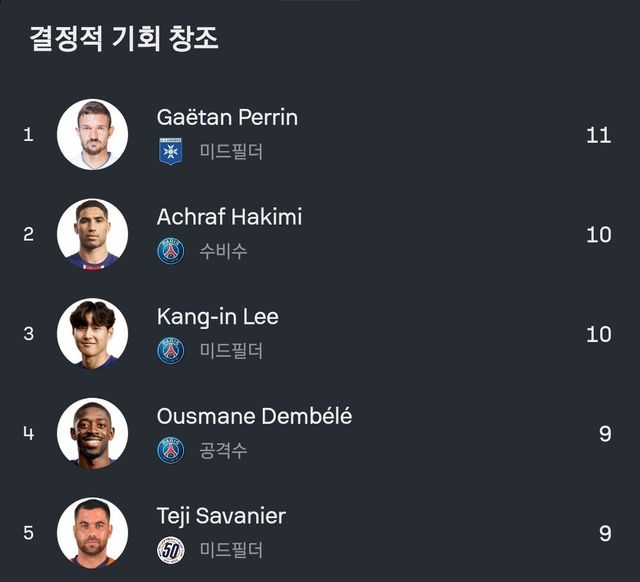640x582 pixels.
Task: Click Ousmane Dembélé's player avatar
Action: click(x=92, y=433)
